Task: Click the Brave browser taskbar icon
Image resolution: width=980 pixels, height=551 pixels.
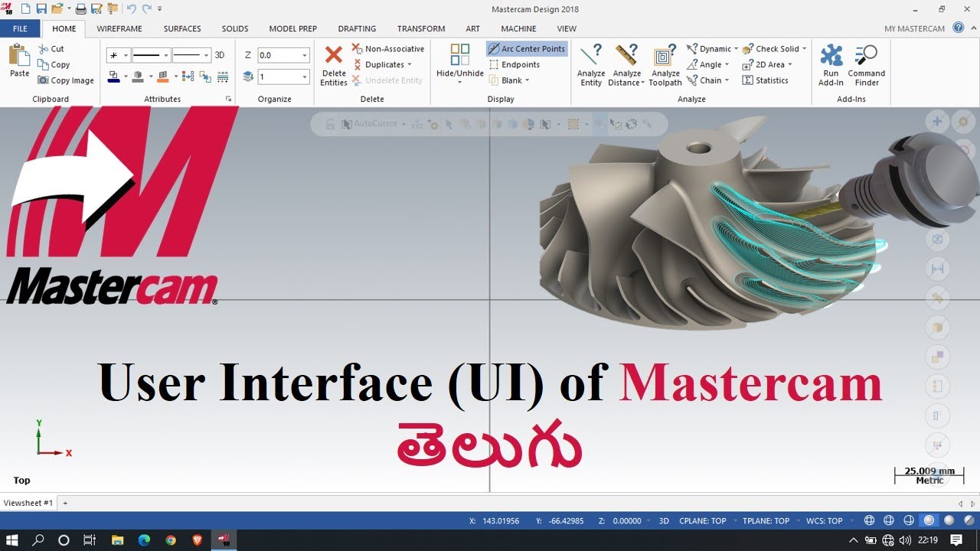Action: [x=198, y=540]
